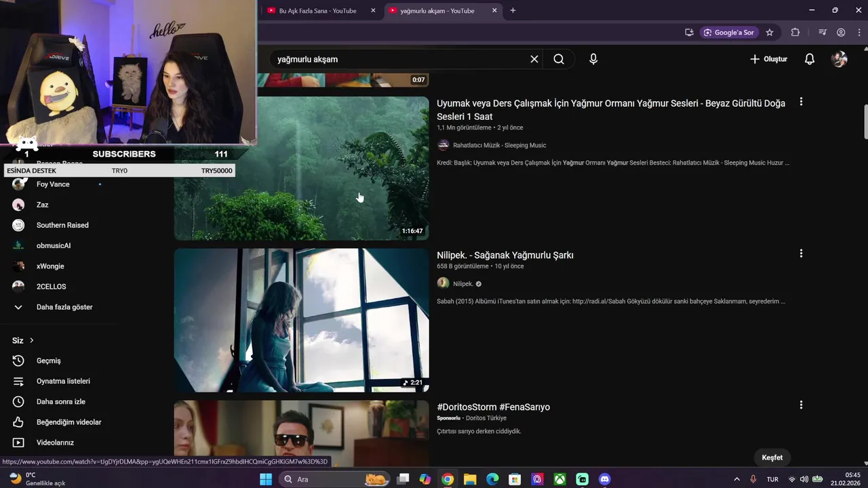Play the Nilipek video thumbnail 2:21
868x488 pixels.
click(301, 320)
